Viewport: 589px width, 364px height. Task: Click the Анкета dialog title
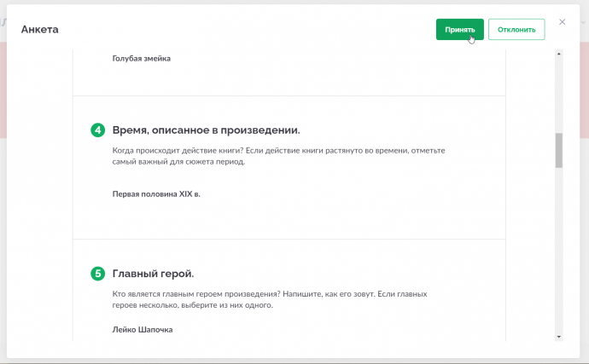point(40,29)
